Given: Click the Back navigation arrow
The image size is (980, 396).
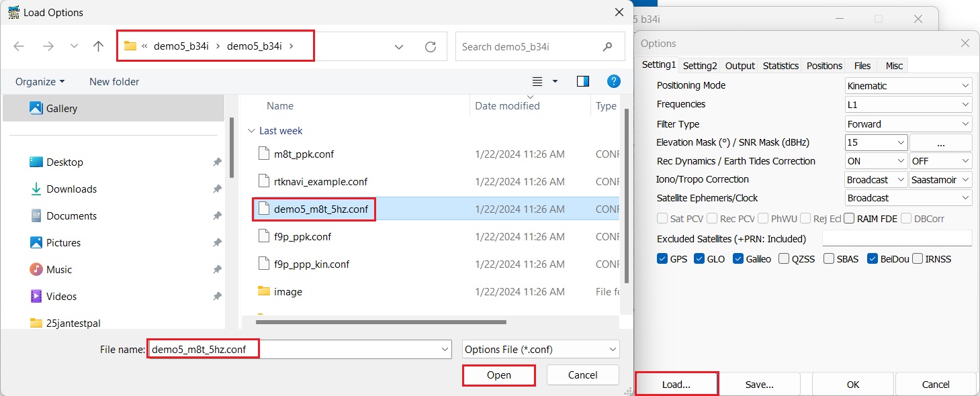Looking at the screenshot, I should pos(19,46).
